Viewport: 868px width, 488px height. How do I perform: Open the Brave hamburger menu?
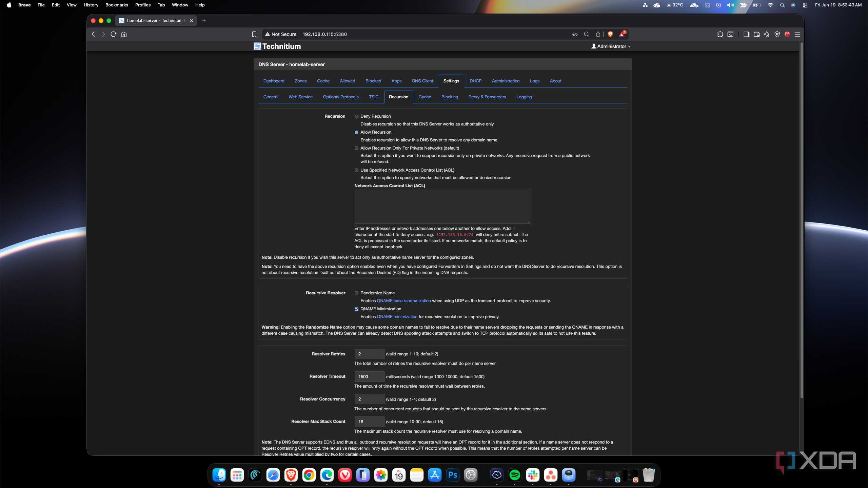(797, 34)
